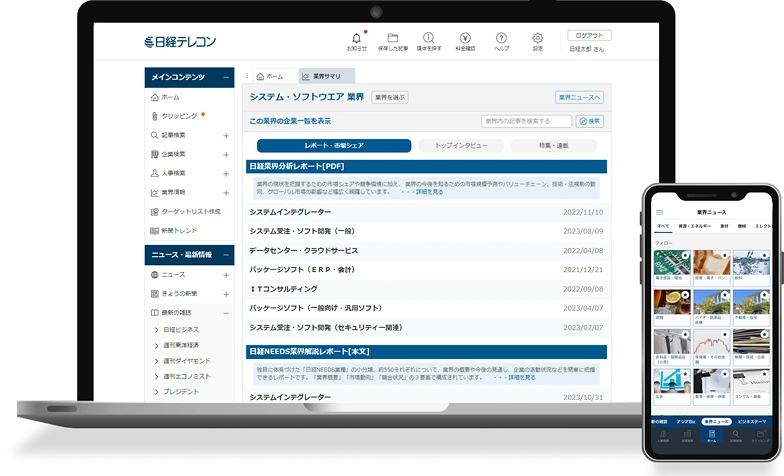Collapse 最新の雑誌 with minus sign

pos(226,313)
